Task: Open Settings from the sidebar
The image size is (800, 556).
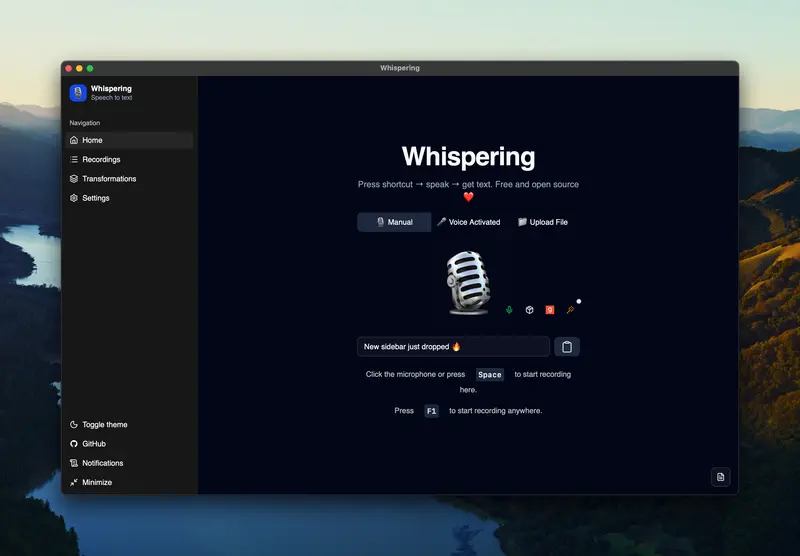Action: point(96,198)
